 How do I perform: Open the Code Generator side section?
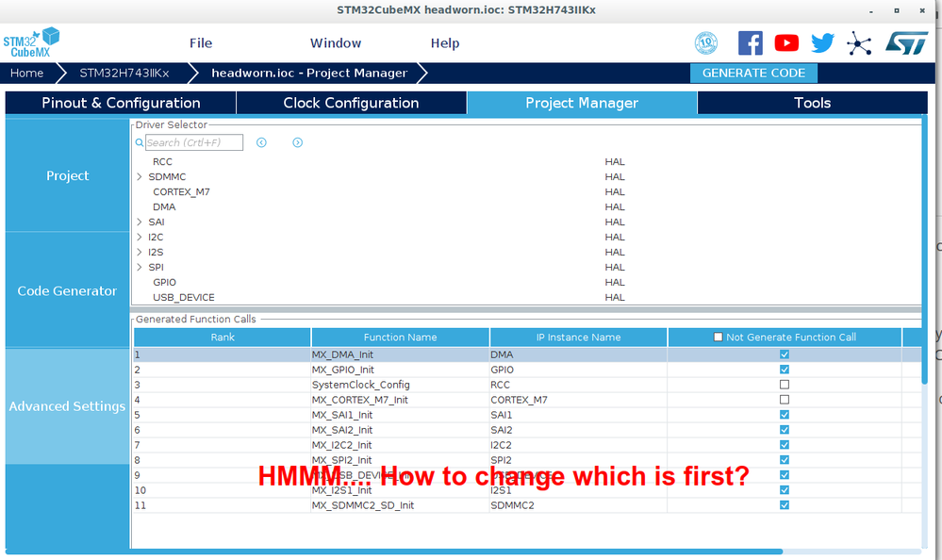click(67, 290)
